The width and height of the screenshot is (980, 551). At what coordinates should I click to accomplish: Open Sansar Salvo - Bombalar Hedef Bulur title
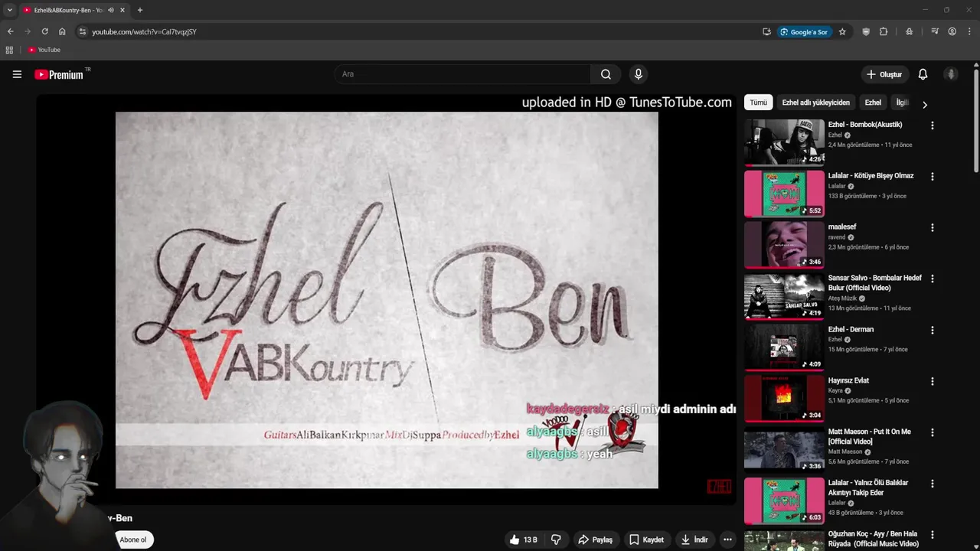pyautogui.click(x=874, y=282)
